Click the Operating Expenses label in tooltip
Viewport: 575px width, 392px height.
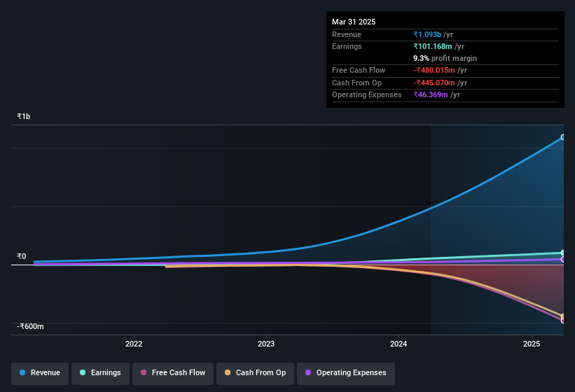pyautogui.click(x=367, y=94)
